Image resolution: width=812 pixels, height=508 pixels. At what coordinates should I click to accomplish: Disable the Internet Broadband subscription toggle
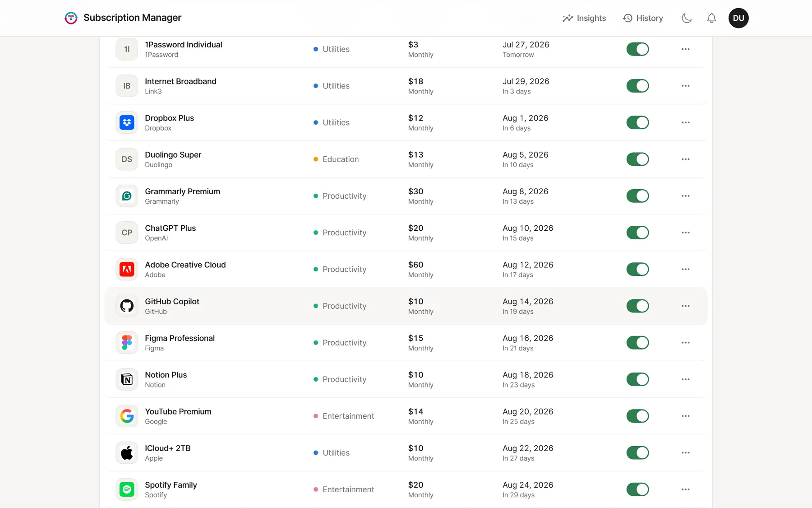(x=637, y=86)
